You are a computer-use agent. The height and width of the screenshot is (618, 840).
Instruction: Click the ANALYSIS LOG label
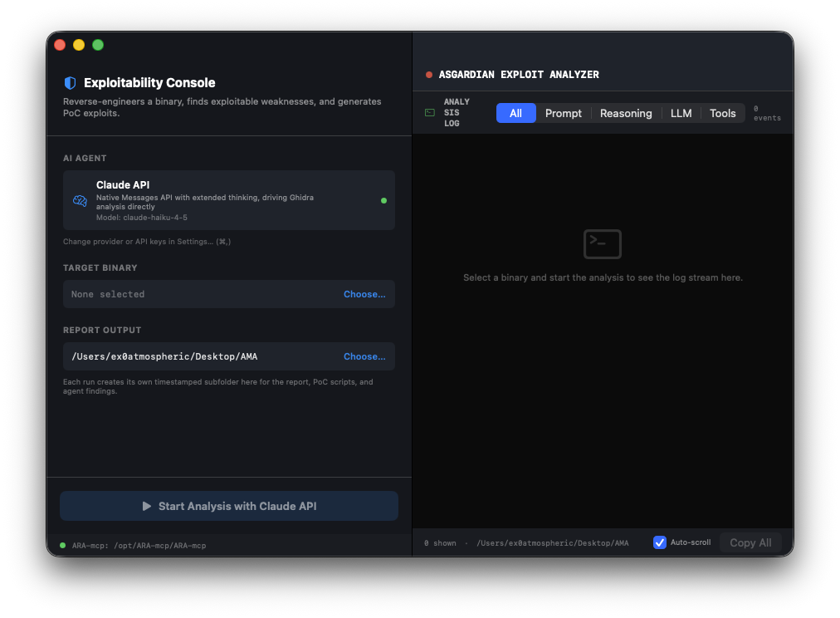point(457,113)
